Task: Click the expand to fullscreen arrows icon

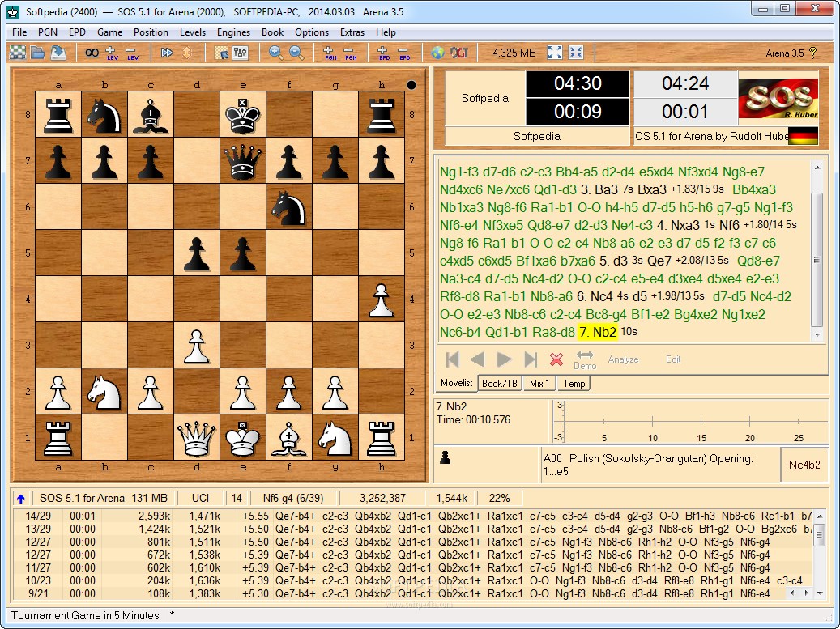Action: tap(555, 53)
